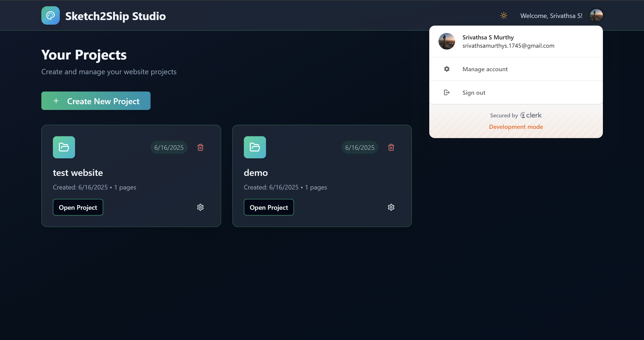
Task: Open settings gear for demo project
Action: pos(391,207)
